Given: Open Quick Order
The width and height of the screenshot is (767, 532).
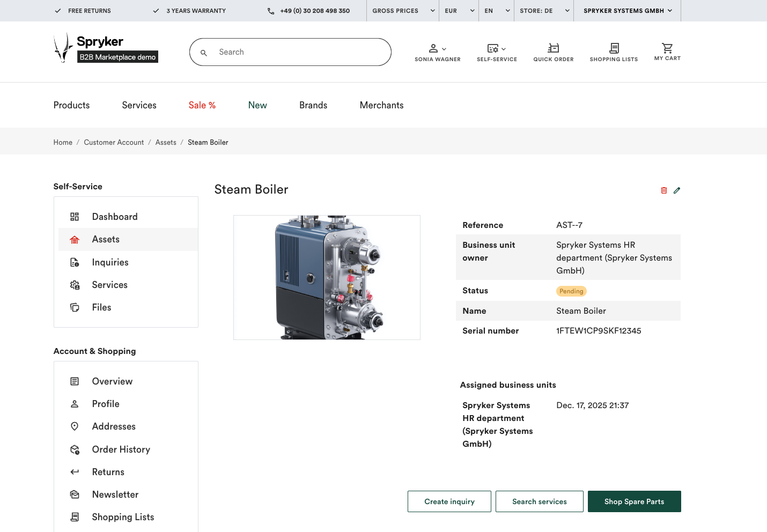Looking at the screenshot, I should point(553,51).
